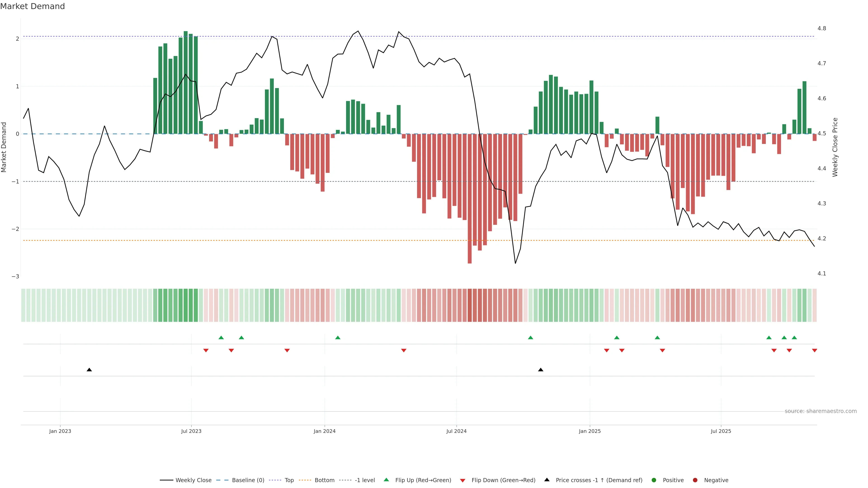Screen dimensions: 868x488
Task: Click the black Price crosses -1 legend triangle
Action: (x=547, y=480)
